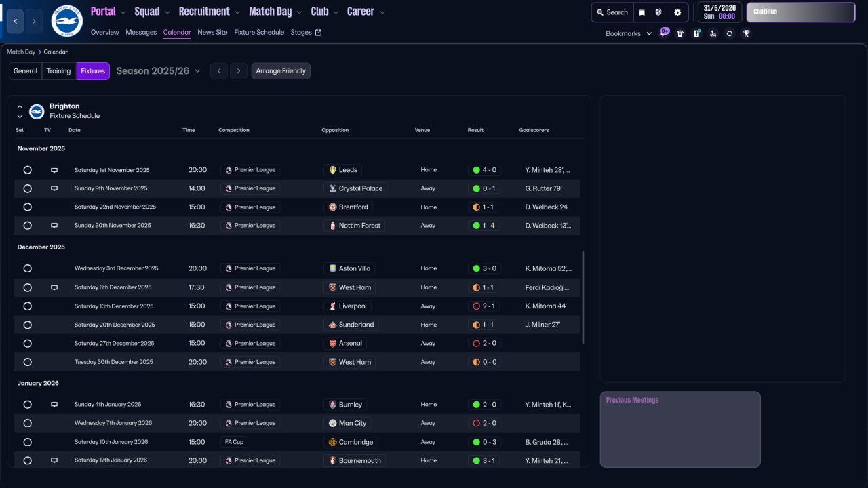
Task: Open the Messages tab
Action: (141, 33)
